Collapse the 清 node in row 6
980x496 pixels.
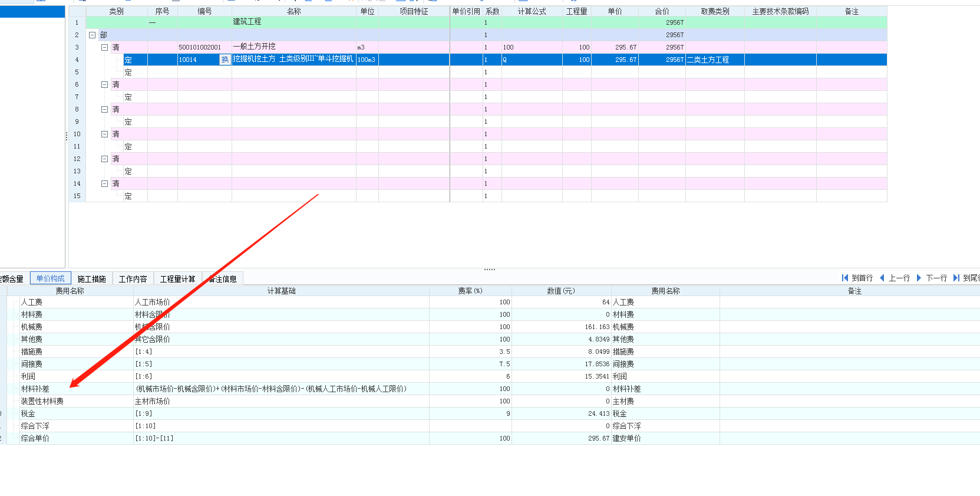[x=104, y=84]
